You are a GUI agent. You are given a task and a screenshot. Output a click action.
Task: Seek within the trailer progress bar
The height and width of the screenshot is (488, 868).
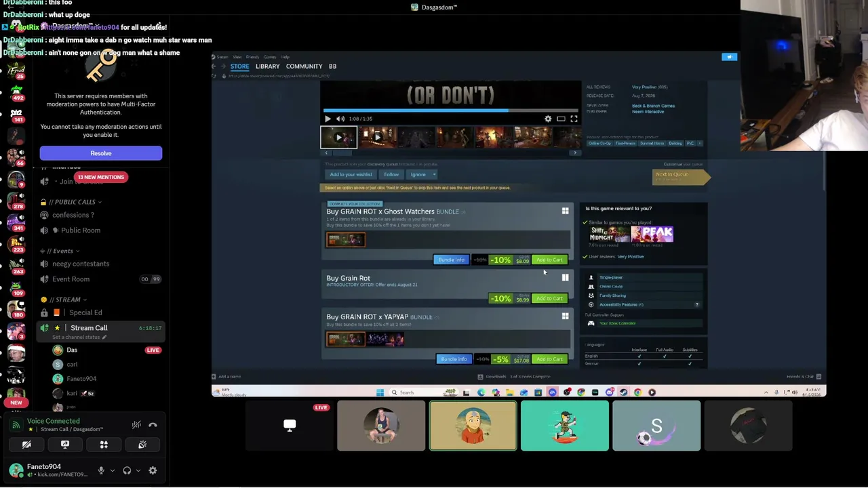click(451, 110)
